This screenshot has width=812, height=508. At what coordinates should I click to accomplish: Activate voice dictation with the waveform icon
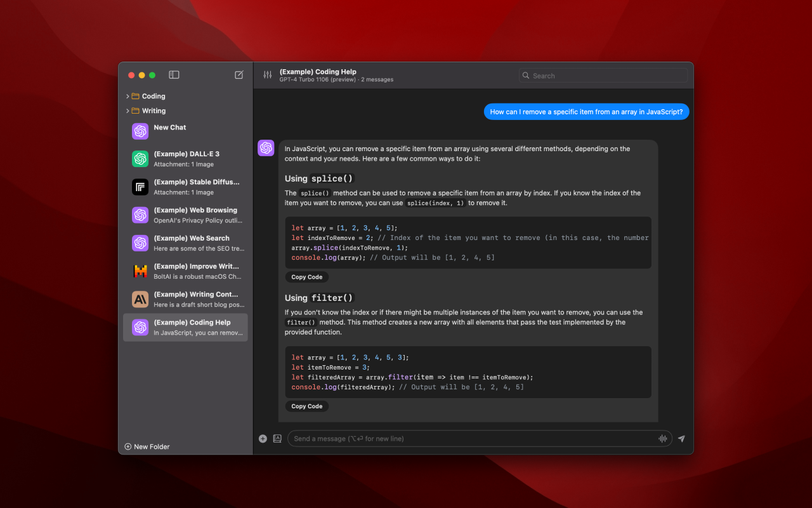tap(662, 438)
